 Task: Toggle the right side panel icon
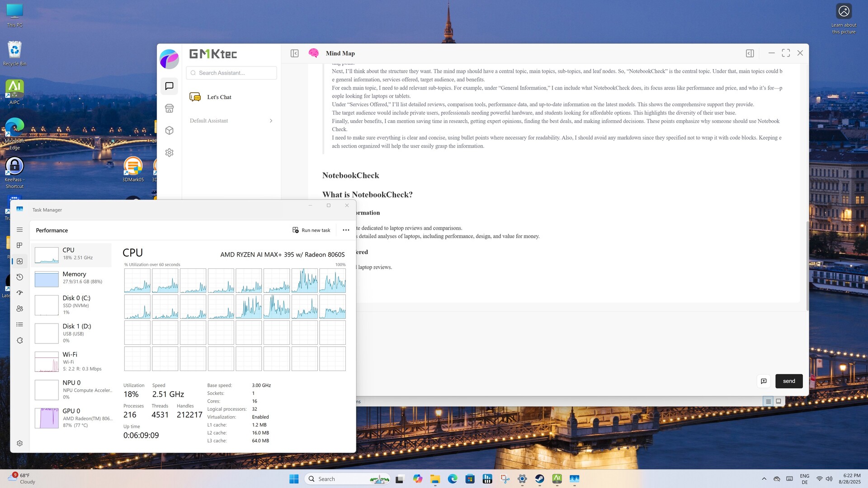click(750, 53)
